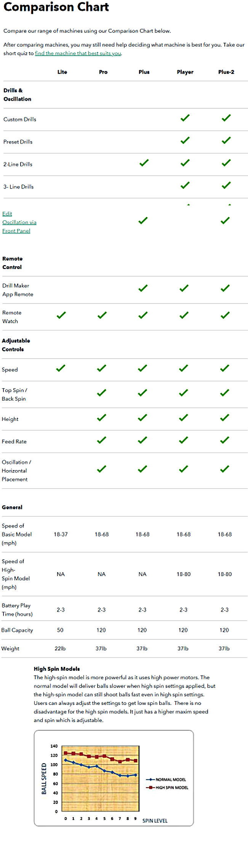Screen dimensions: 248x868
Task: Click the 2-Line Drills checkmark under Plus
Action: 144,163
